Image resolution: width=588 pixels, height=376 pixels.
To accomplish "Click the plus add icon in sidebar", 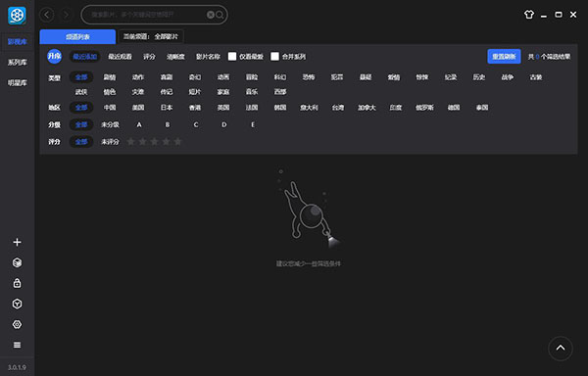I will [x=17, y=242].
